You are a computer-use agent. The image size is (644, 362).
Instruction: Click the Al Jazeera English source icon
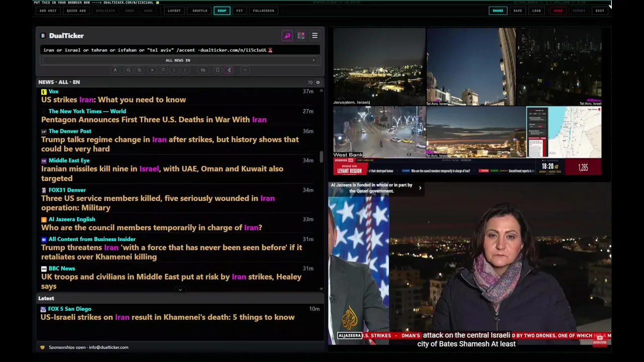tap(44, 220)
